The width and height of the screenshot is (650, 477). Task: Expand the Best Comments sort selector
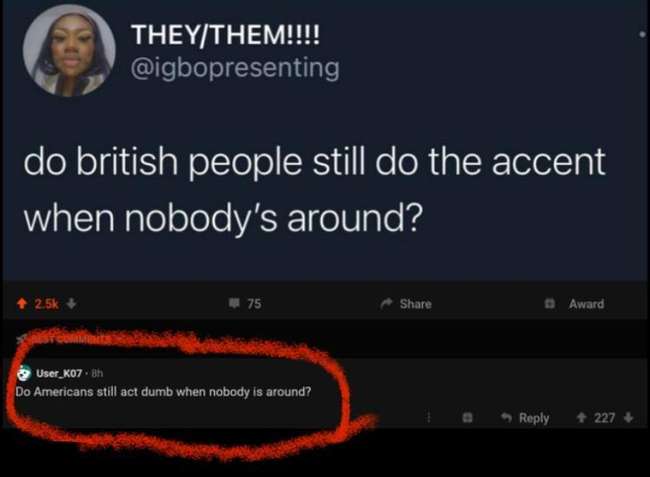click(x=64, y=340)
